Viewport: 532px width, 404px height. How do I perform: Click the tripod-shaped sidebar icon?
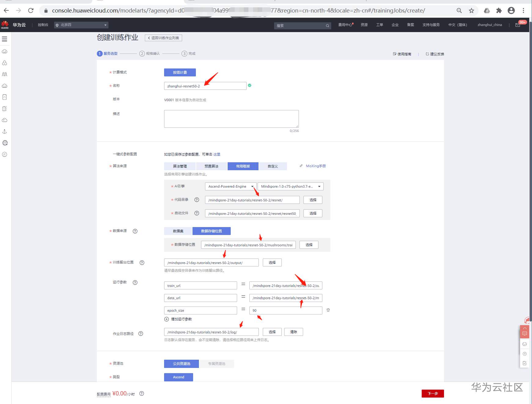(5, 131)
